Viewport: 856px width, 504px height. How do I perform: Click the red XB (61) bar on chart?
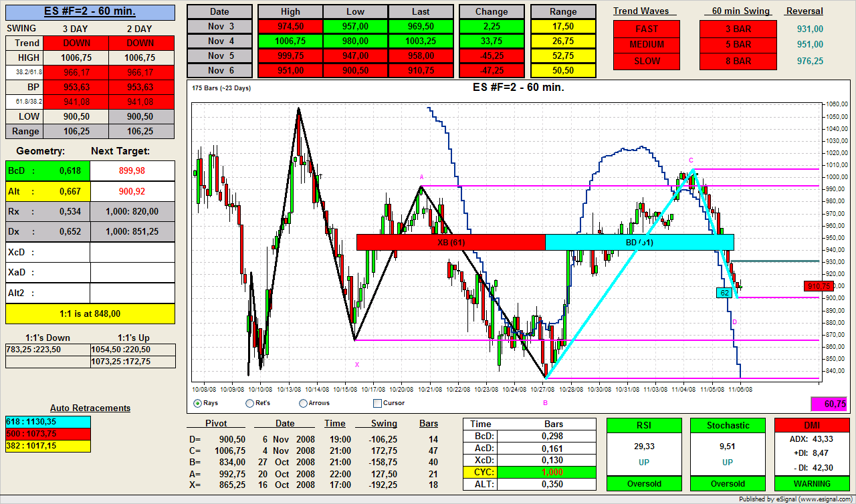tap(451, 242)
